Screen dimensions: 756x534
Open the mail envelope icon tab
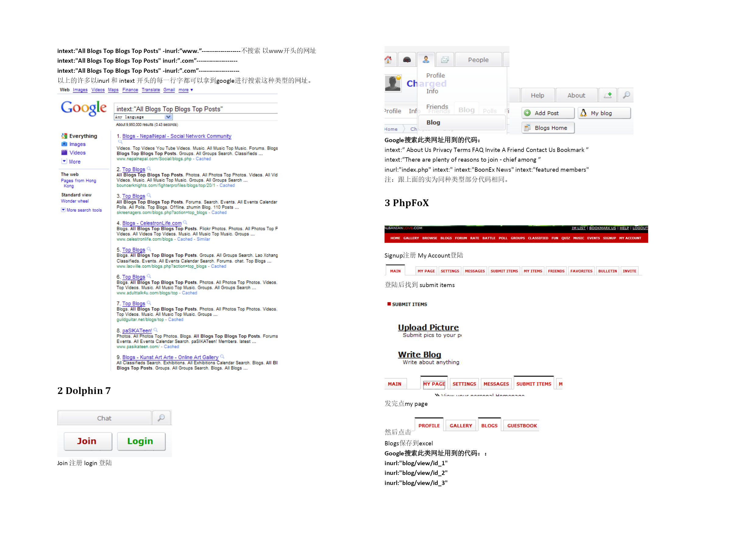click(x=445, y=60)
